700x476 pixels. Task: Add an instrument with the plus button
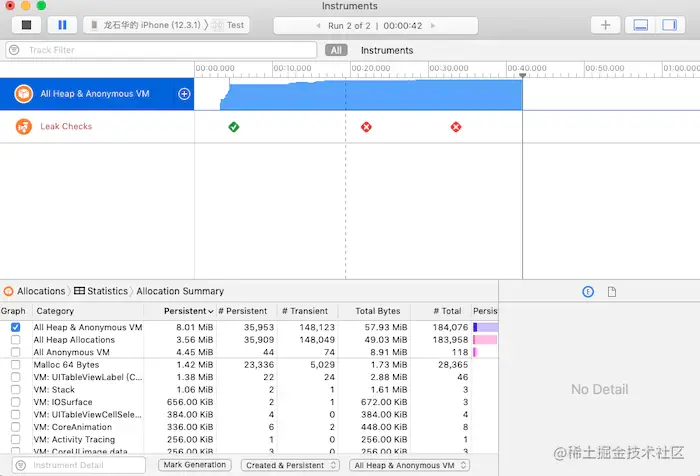pos(605,25)
